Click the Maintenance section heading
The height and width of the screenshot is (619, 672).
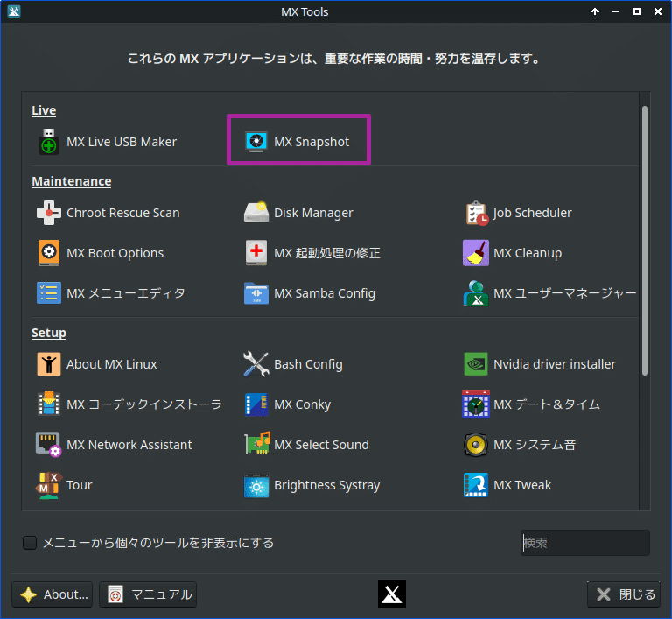72,181
